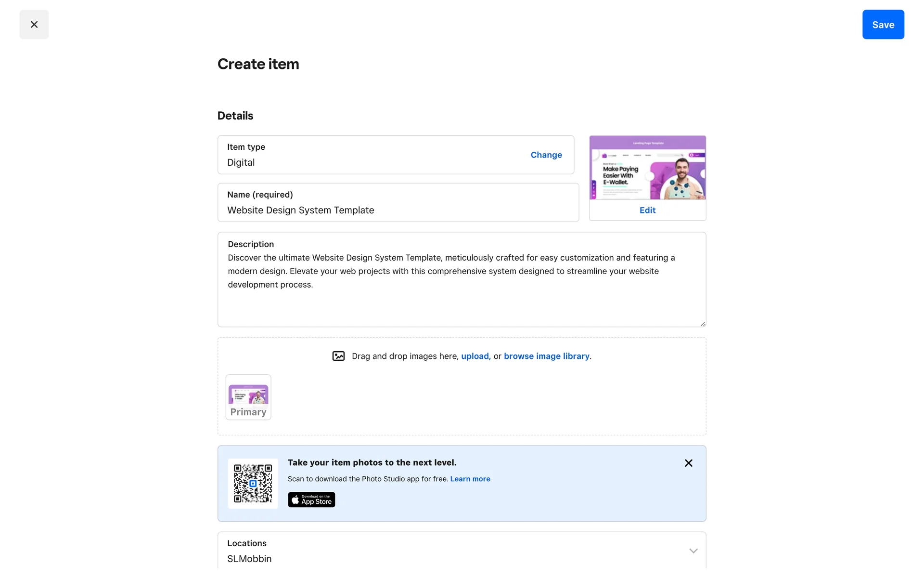
Task: Click the Description resize handle corner
Action: pos(703,324)
